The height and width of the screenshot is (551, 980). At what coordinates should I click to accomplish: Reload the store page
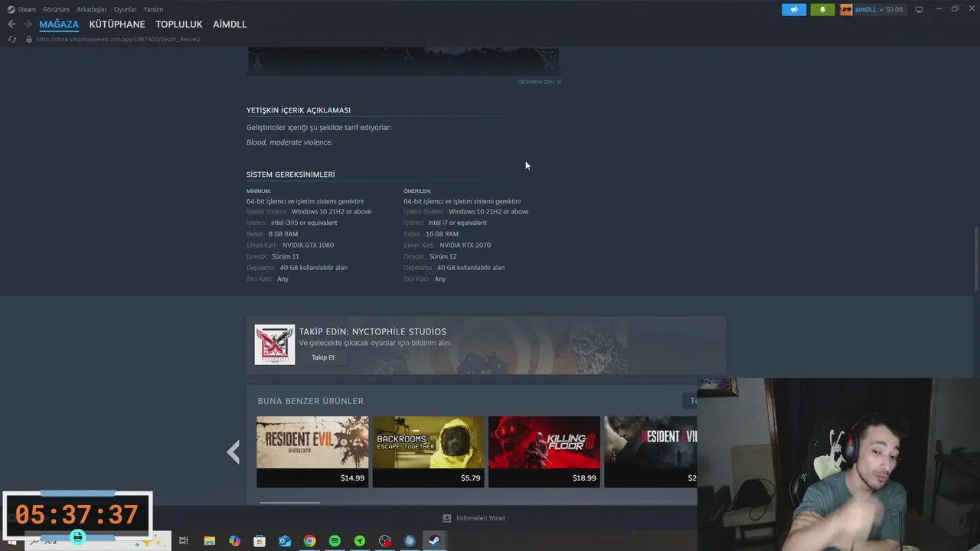[x=11, y=39]
